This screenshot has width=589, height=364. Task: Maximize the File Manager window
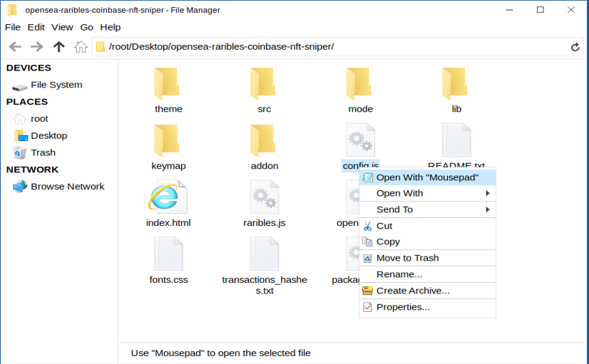click(x=541, y=10)
